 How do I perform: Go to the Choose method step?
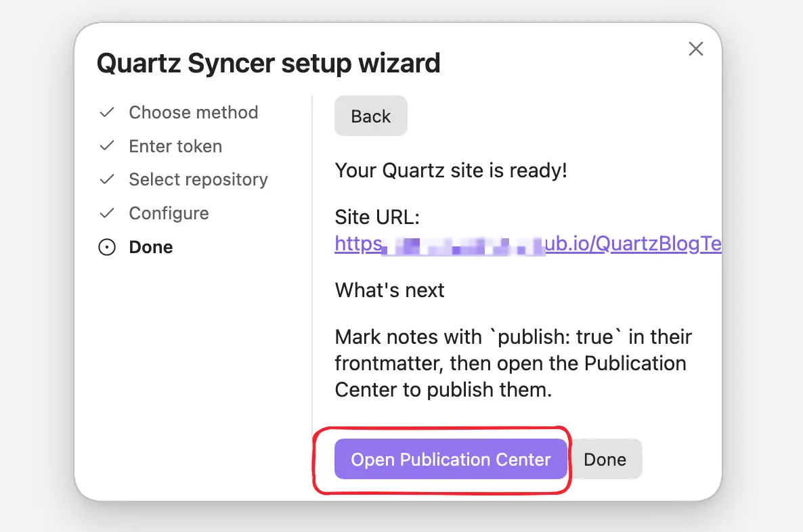[193, 112]
